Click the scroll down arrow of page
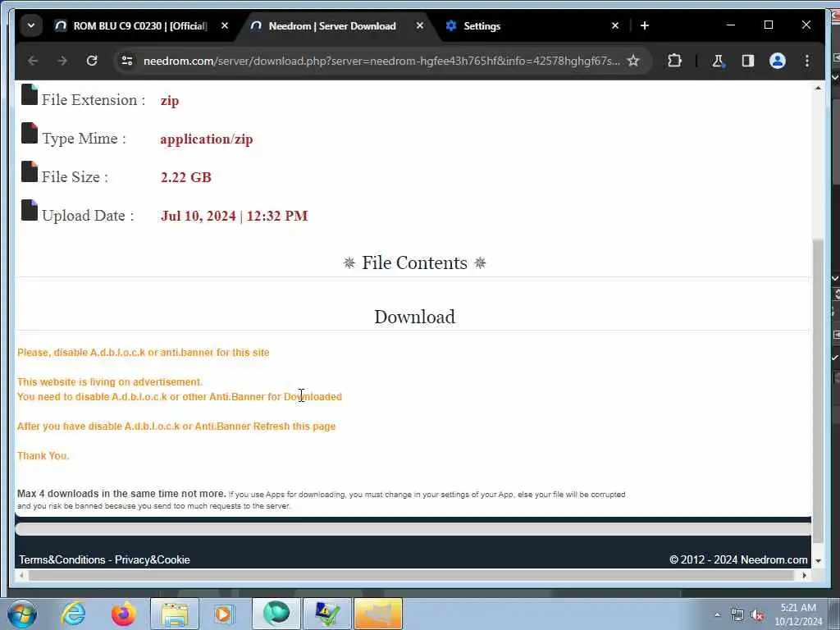The width and height of the screenshot is (840, 630). pyautogui.click(x=818, y=561)
